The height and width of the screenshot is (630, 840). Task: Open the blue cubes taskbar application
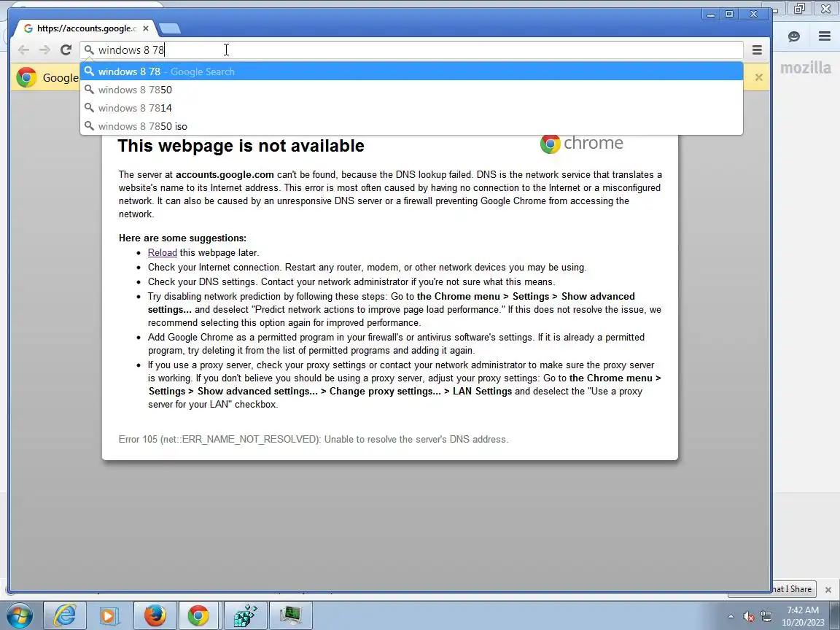click(245, 615)
